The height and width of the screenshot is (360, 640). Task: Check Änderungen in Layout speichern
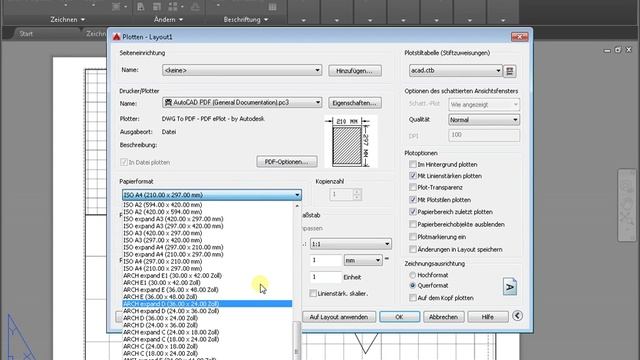[x=413, y=249]
